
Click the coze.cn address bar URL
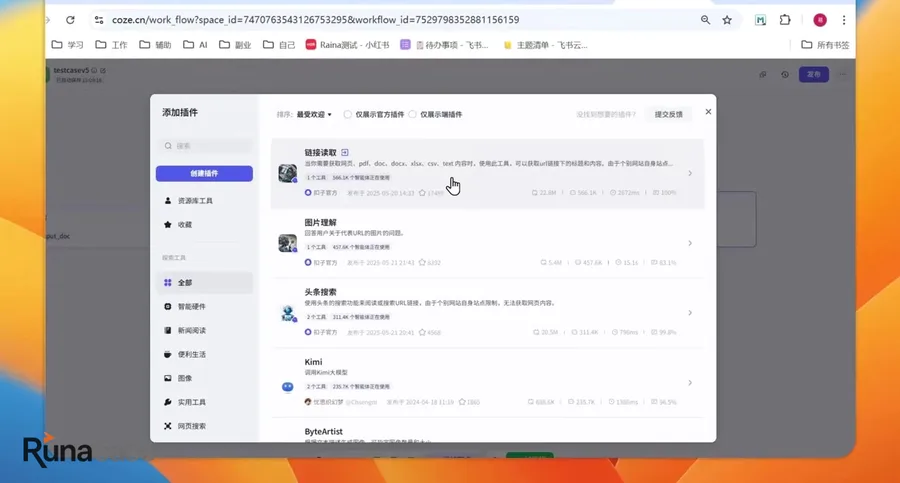(315, 20)
